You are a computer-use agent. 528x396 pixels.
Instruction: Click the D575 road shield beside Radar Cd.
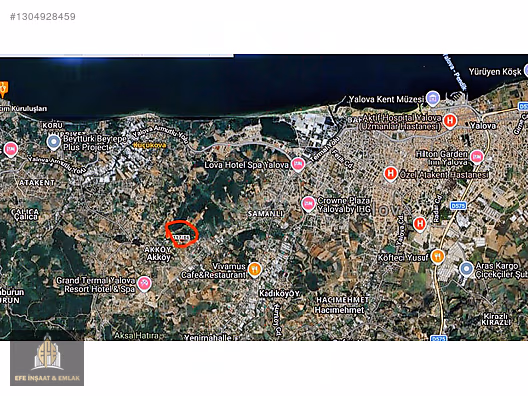(458, 206)
